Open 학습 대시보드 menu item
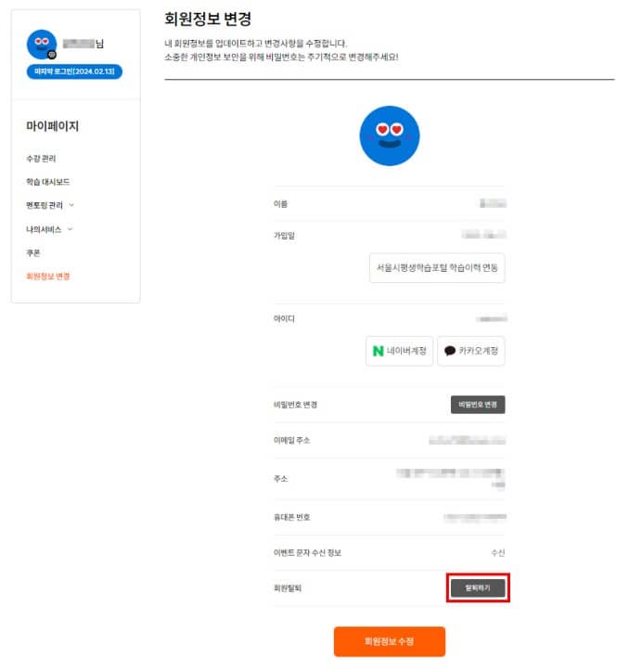The image size is (642, 672). pyautogui.click(x=48, y=182)
